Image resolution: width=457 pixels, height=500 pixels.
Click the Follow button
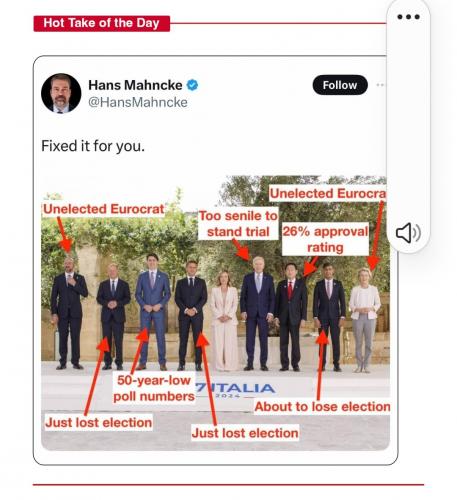click(340, 85)
